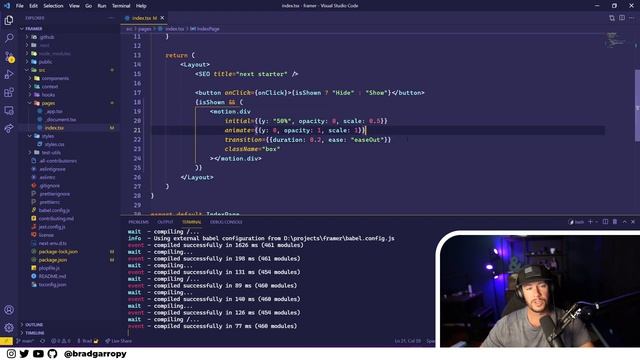Close the index.tsx editor tab

pyautogui.click(x=162, y=18)
